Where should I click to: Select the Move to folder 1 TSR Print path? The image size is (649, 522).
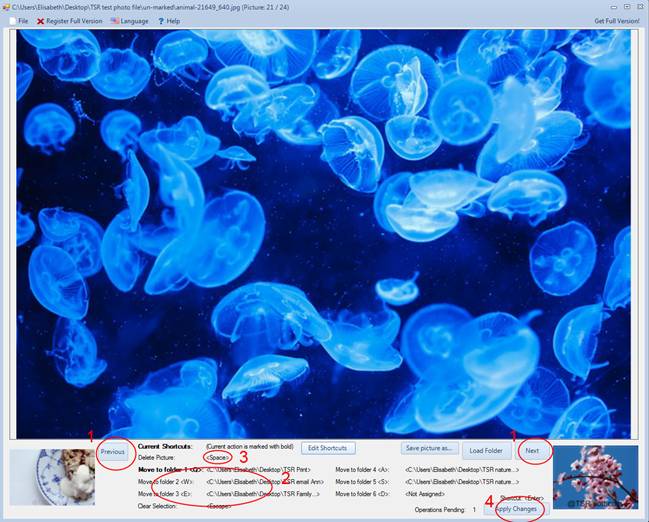point(258,469)
